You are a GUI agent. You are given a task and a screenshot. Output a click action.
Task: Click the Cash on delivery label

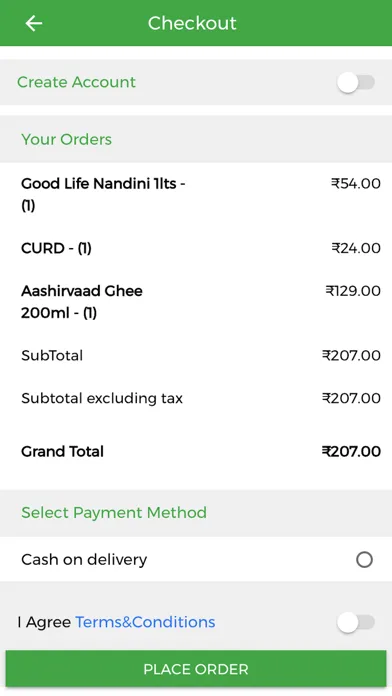point(84,560)
